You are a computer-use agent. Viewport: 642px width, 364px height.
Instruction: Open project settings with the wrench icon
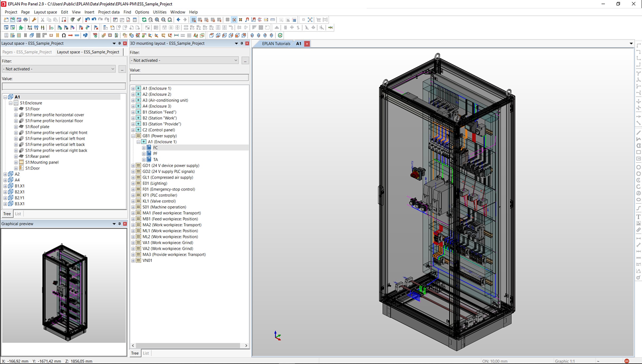coord(34,20)
